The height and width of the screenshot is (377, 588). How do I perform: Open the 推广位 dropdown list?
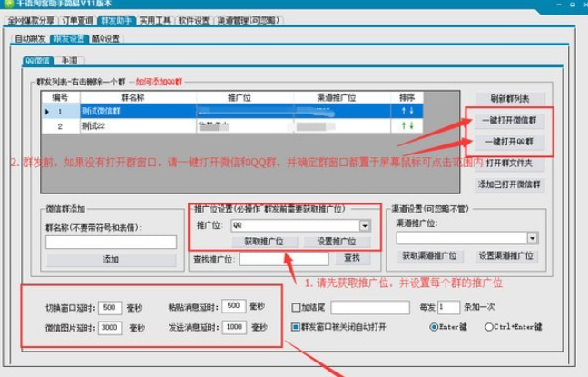364,224
